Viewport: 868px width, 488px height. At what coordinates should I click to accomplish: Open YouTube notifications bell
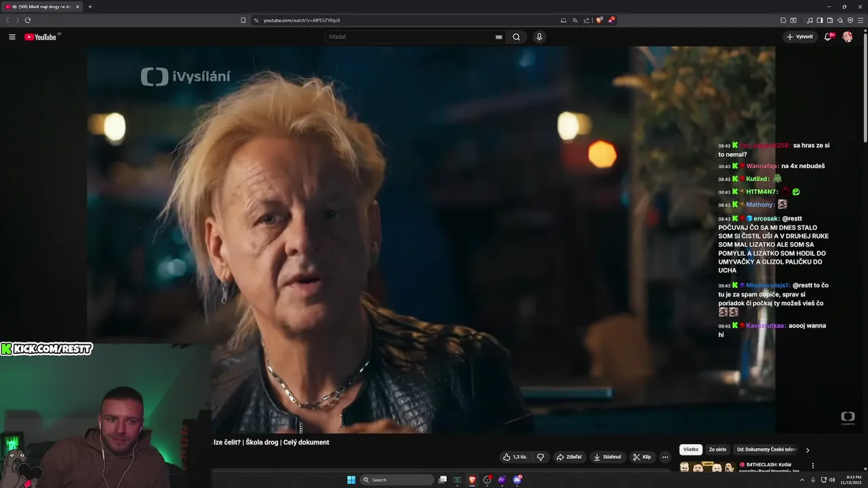click(828, 37)
